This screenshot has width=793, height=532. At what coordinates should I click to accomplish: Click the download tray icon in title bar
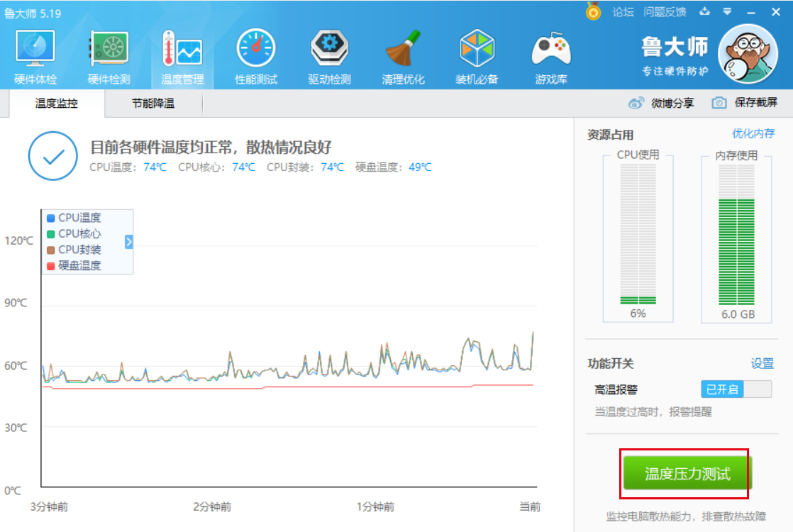tap(704, 12)
